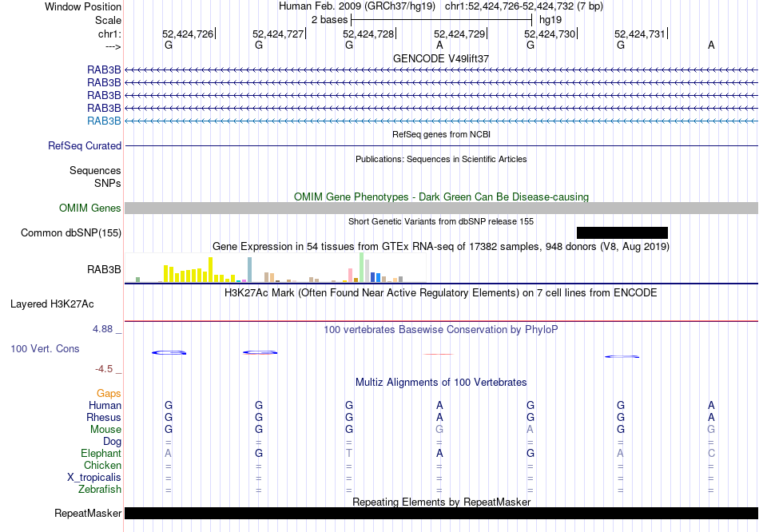
Task: Open Layered H3K27Ac track settings label
Action: (x=52, y=304)
